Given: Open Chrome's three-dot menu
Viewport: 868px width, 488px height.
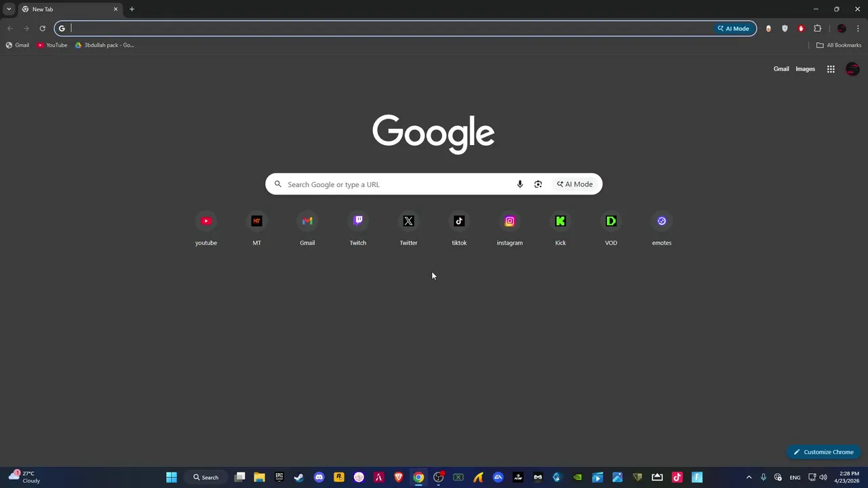Looking at the screenshot, I should (858, 28).
